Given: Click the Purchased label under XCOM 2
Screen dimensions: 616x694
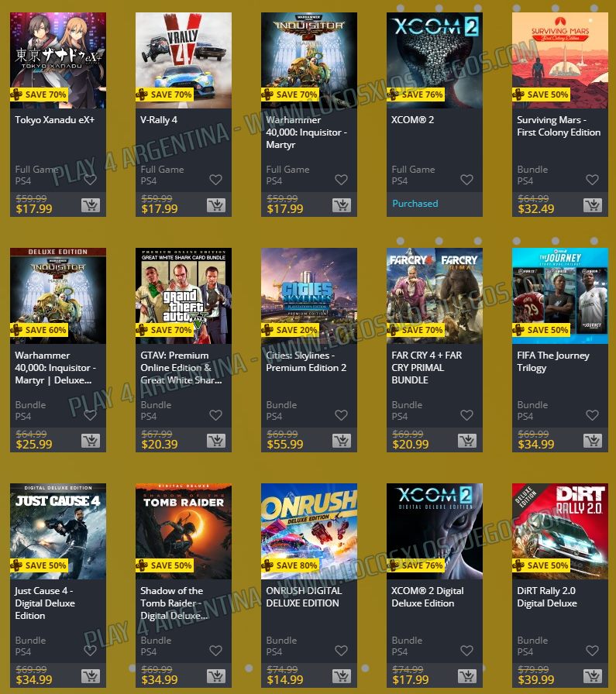Looking at the screenshot, I should click(x=415, y=204).
